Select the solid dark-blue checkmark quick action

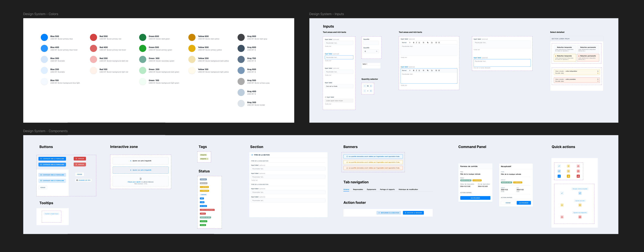(x=559, y=176)
